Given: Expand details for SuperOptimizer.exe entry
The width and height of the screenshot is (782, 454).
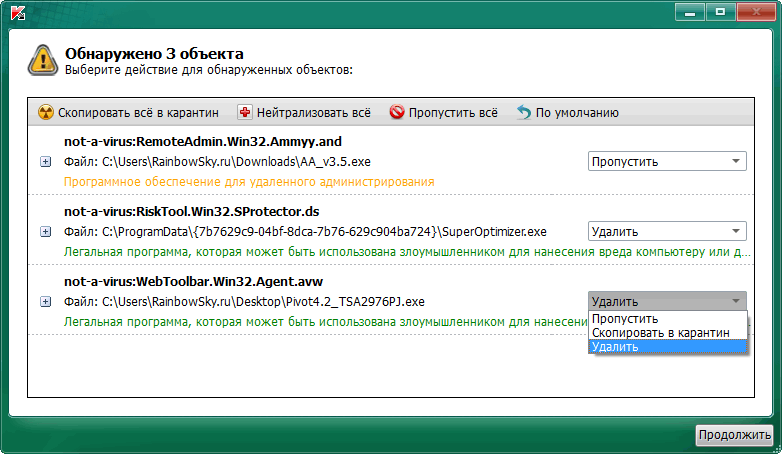Looking at the screenshot, I should pos(45,231).
